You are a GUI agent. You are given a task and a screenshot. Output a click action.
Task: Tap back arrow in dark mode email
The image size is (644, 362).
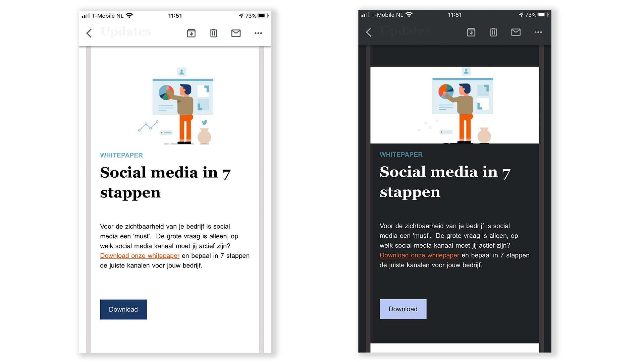click(x=369, y=33)
